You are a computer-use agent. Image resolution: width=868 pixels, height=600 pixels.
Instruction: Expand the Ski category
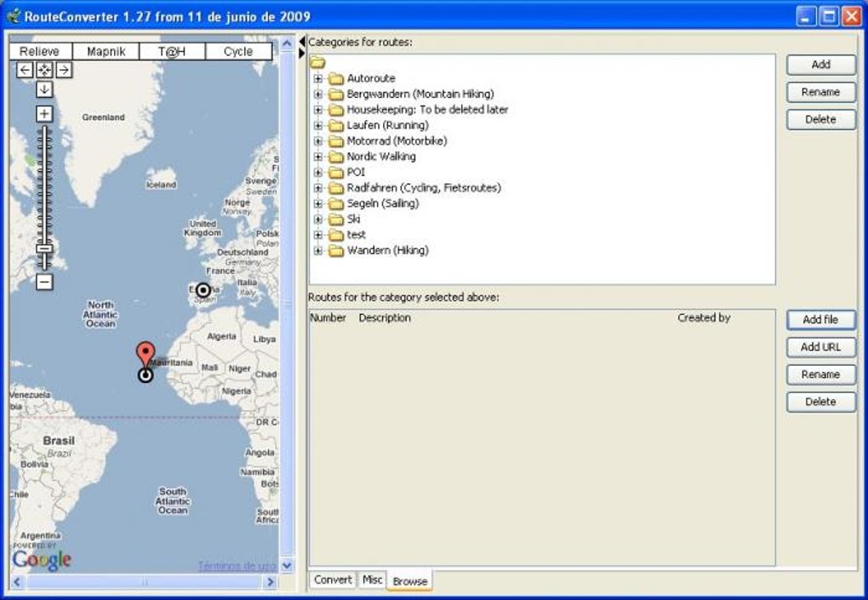pos(317,220)
